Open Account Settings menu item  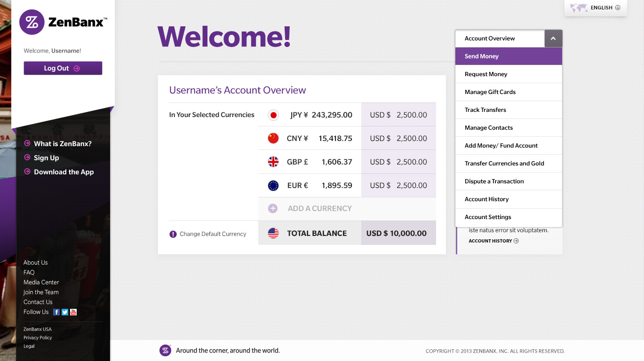pyautogui.click(x=509, y=217)
